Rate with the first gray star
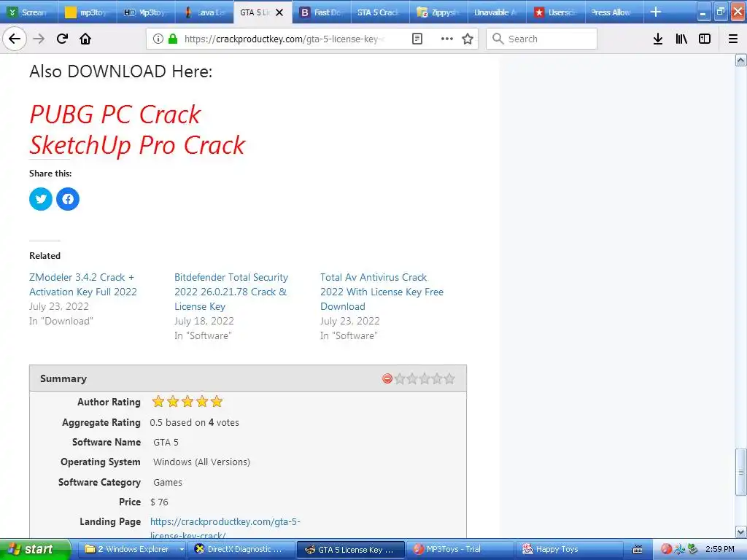The width and height of the screenshot is (747, 560). 400,378
